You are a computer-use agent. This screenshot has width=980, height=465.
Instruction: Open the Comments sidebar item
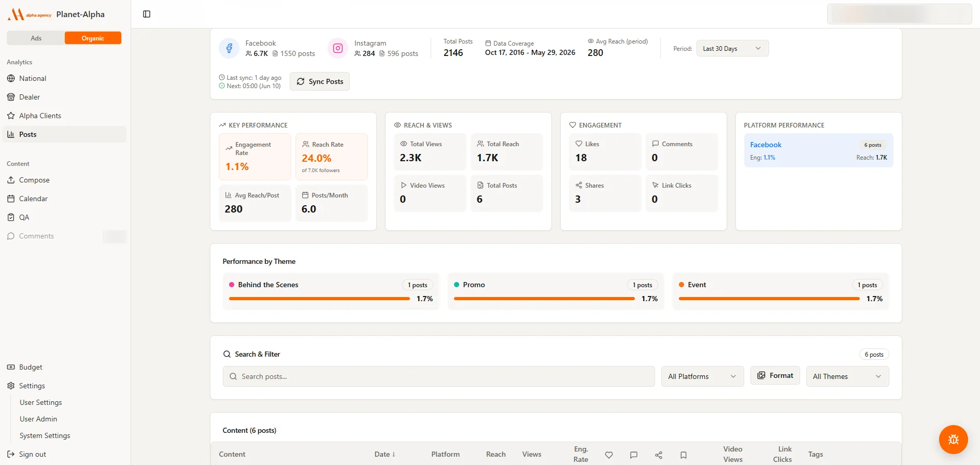pyautogui.click(x=65, y=236)
